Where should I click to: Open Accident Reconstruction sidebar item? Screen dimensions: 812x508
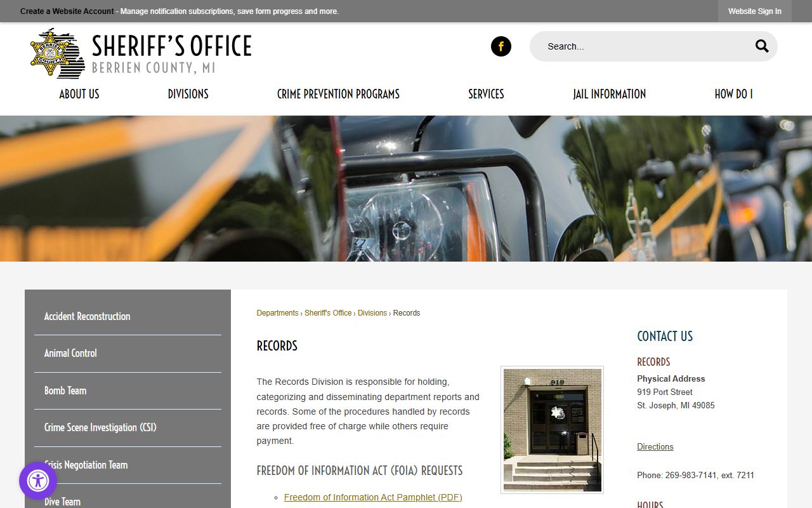128,316
